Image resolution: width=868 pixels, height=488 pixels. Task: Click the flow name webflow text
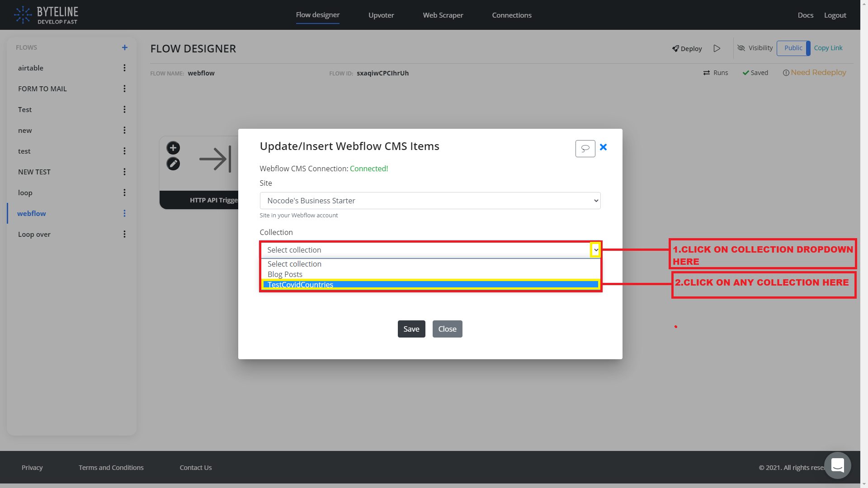pos(201,73)
